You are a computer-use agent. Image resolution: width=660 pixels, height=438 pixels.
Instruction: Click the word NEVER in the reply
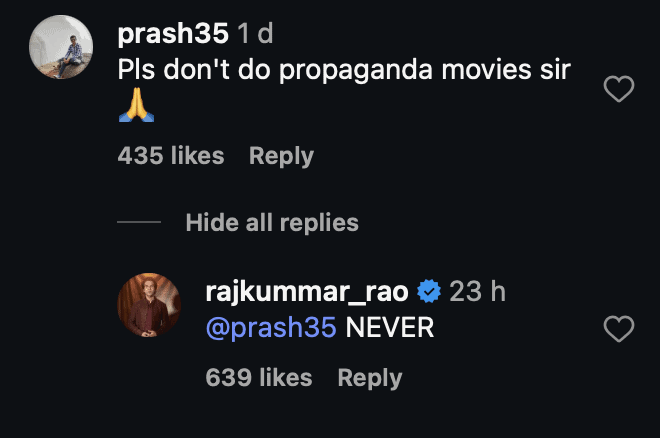coord(389,327)
